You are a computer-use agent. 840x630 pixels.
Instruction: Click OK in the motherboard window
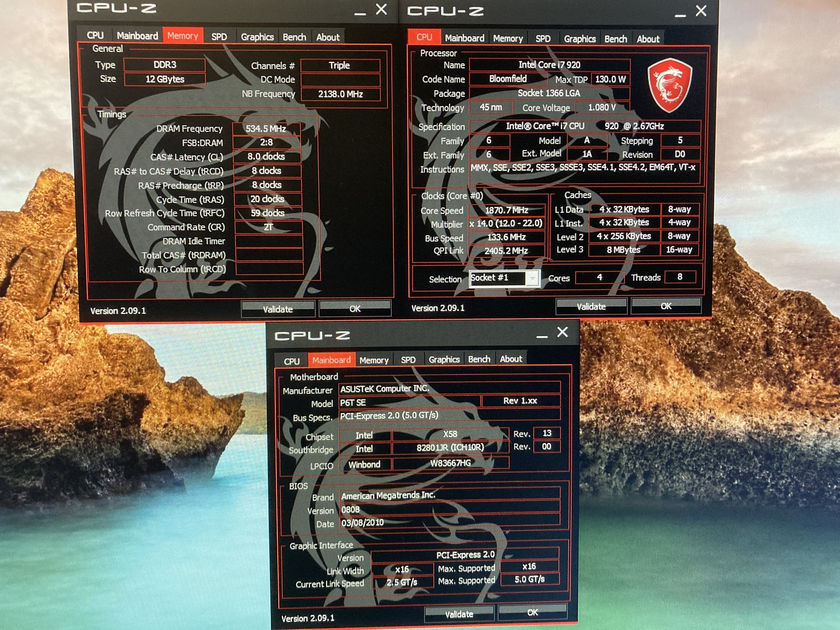pos(533,612)
